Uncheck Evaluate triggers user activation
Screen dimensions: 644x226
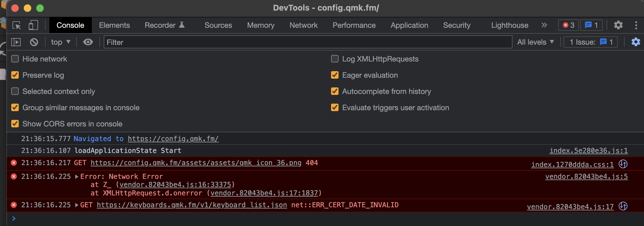(x=335, y=107)
